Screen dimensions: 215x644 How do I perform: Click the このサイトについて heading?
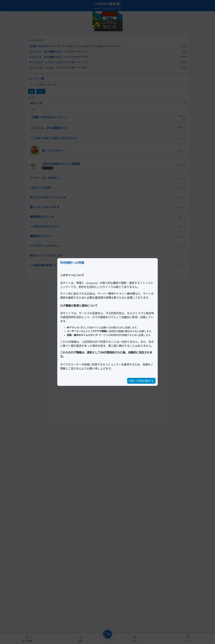click(x=72, y=275)
